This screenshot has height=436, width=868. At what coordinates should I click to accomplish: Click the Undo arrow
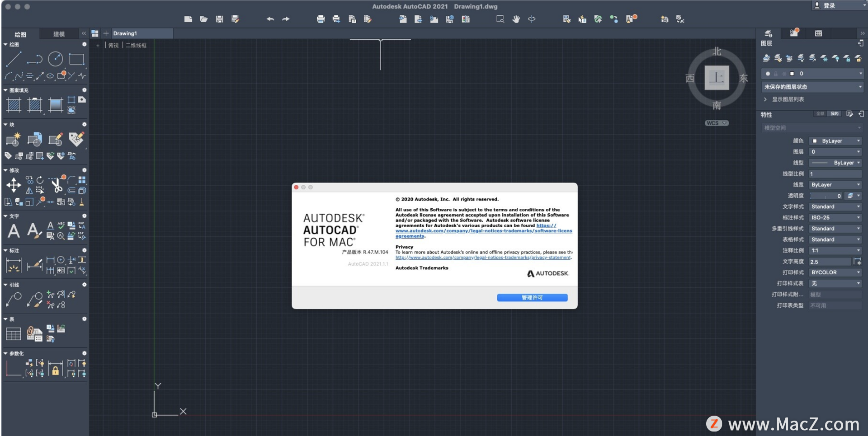pos(270,19)
